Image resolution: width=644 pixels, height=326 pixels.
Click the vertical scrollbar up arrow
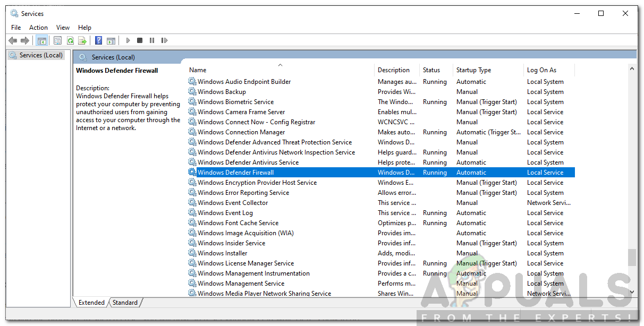click(632, 68)
